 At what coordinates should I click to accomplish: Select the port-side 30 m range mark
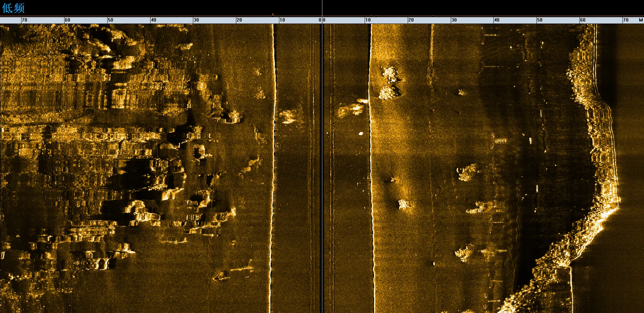point(196,20)
